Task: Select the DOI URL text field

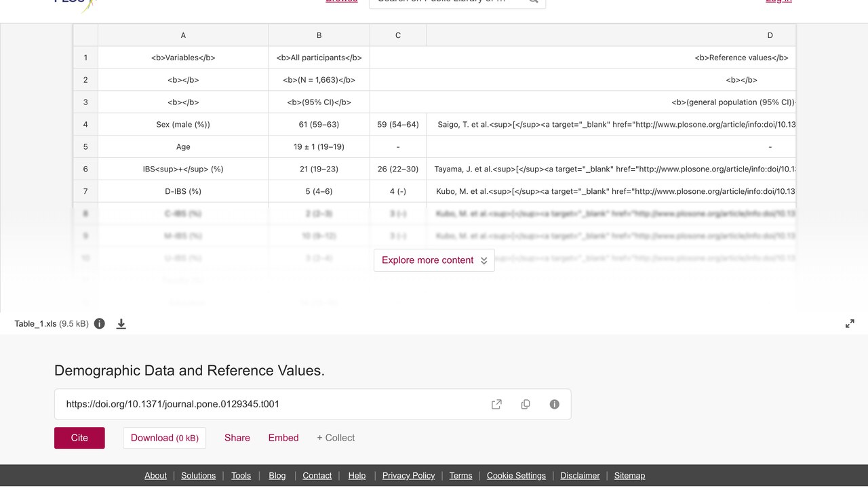Action: pos(313,404)
